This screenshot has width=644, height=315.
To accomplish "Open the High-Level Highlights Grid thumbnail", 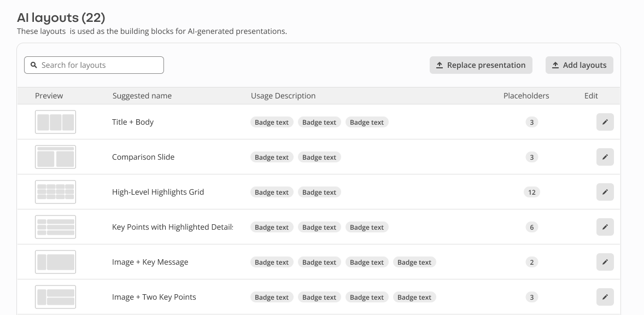I will [x=55, y=192].
